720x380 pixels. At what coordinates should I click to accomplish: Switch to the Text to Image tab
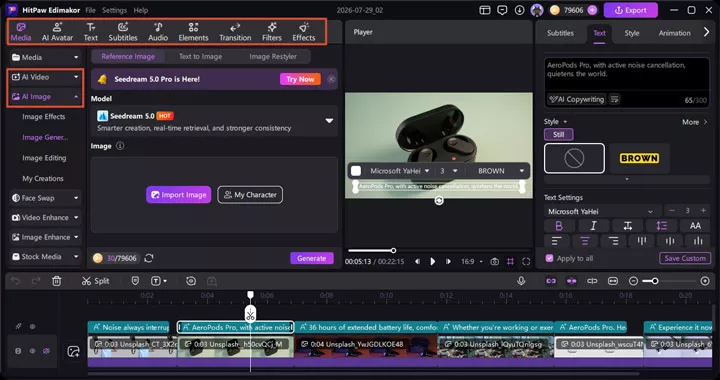coord(200,56)
